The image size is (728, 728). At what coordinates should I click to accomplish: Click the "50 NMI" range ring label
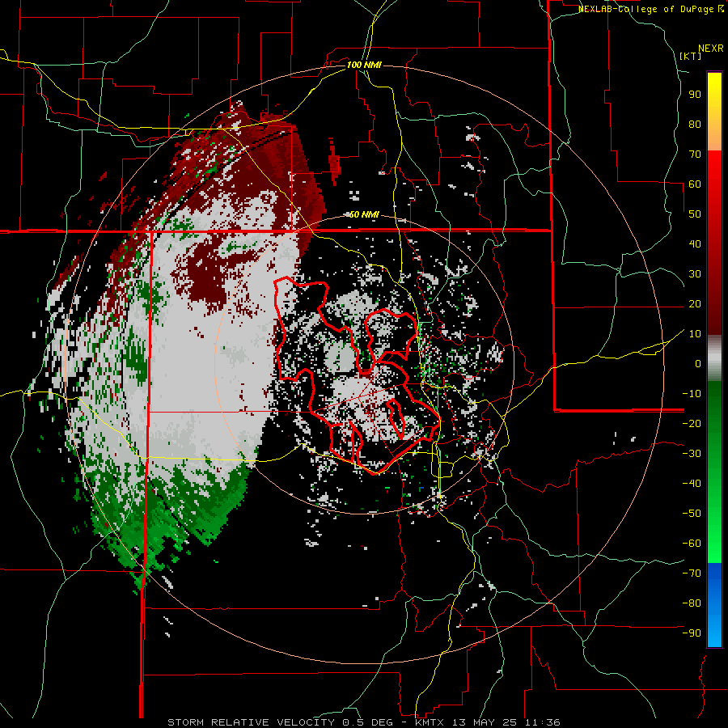point(364,214)
